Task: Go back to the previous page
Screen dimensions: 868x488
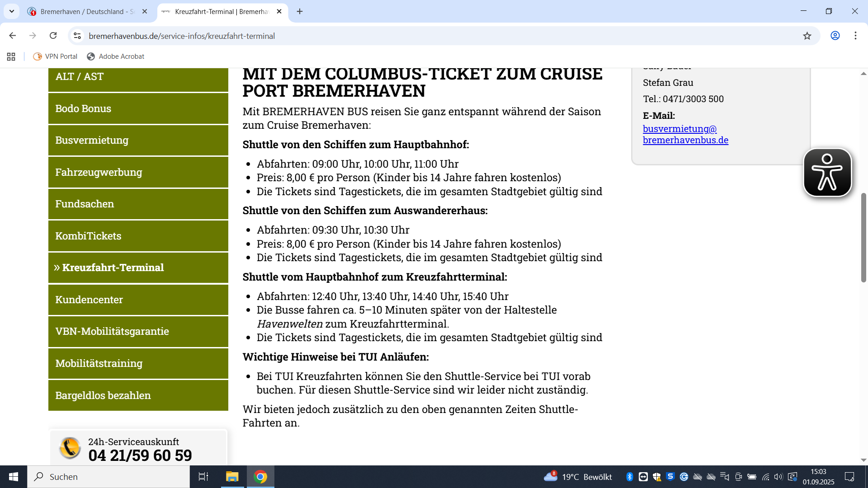Action: click(x=13, y=36)
